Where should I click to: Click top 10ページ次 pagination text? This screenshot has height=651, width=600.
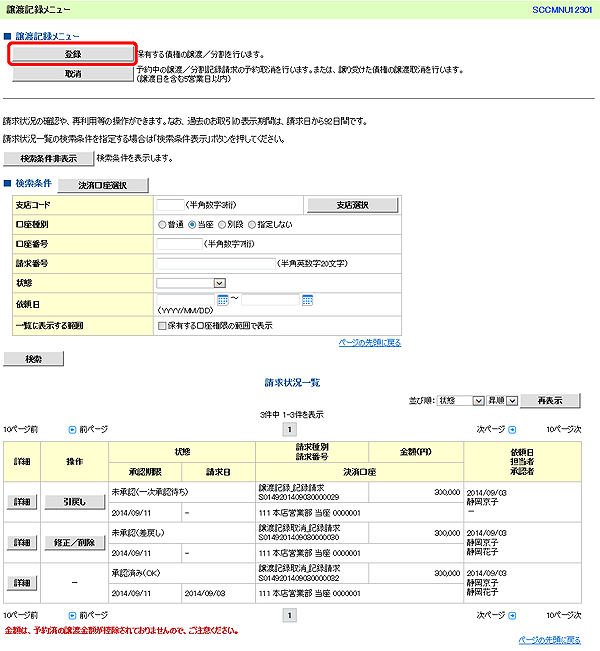pos(564,430)
